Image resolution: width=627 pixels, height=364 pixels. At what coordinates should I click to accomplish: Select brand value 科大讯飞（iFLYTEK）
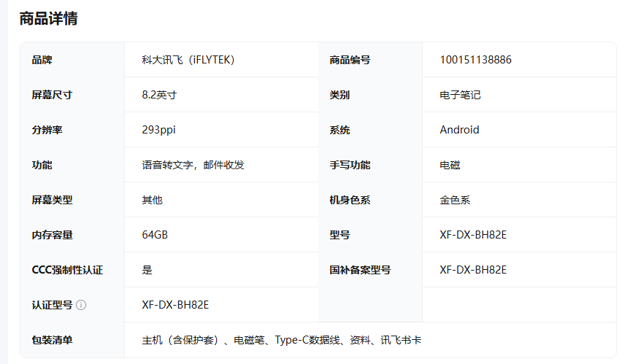(x=188, y=60)
